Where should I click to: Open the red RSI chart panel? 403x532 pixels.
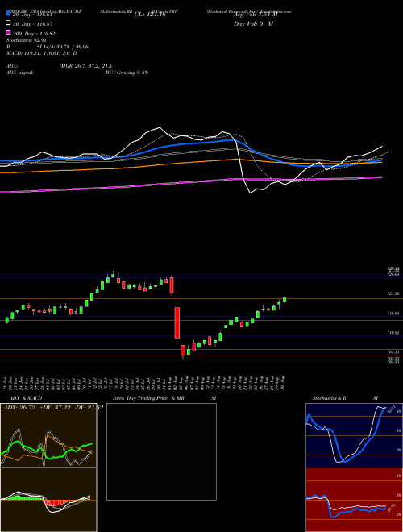point(354,500)
